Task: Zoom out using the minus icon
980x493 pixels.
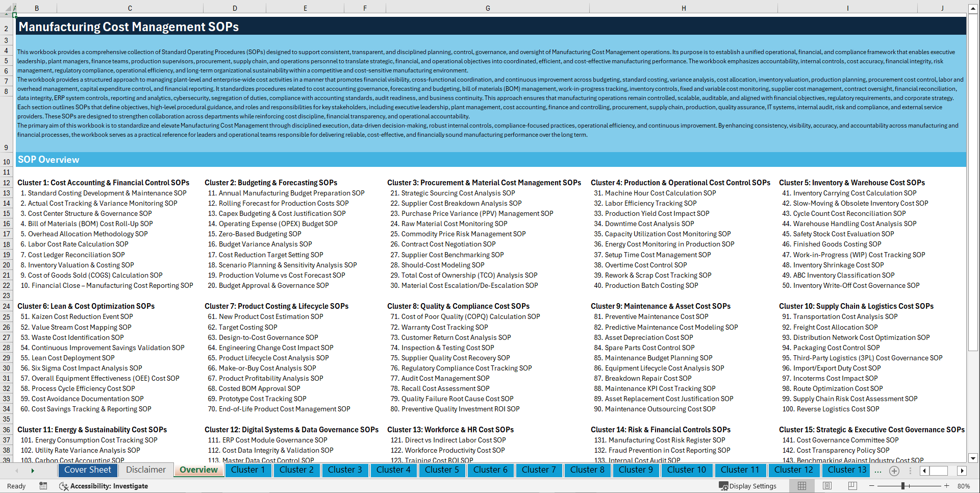Action: click(x=871, y=486)
